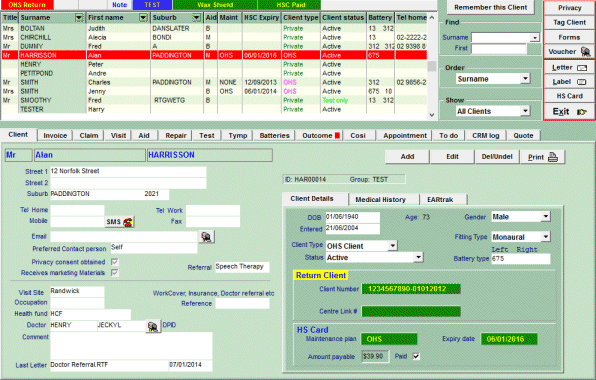Viewport: 596px width, 380px height.
Task: Open the Appointment tab
Action: pyautogui.click(x=405, y=136)
